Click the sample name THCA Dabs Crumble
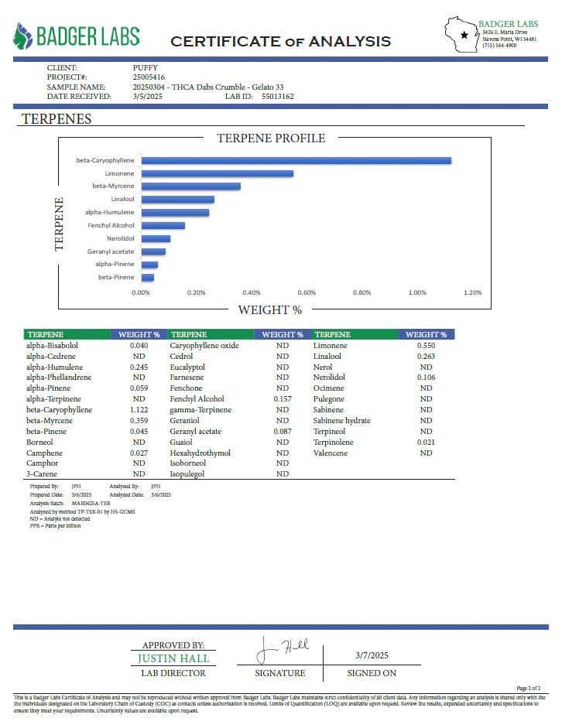 (208, 87)
